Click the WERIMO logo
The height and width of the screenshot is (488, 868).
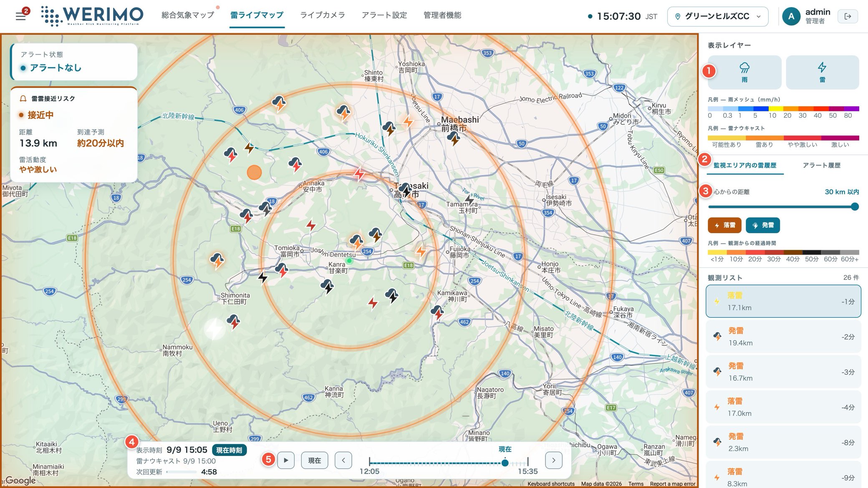[x=92, y=16]
